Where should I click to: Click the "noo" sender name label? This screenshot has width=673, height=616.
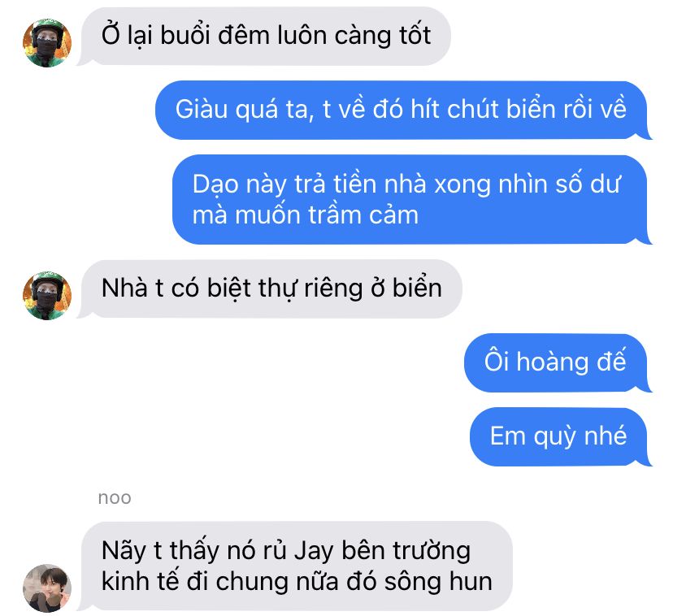pyautogui.click(x=114, y=498)
